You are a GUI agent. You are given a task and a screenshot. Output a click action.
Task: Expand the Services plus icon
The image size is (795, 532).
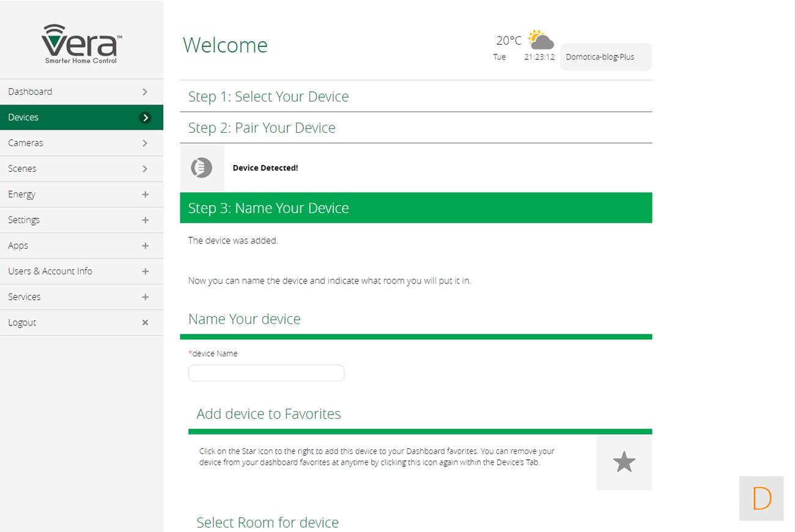click(145, 297)
